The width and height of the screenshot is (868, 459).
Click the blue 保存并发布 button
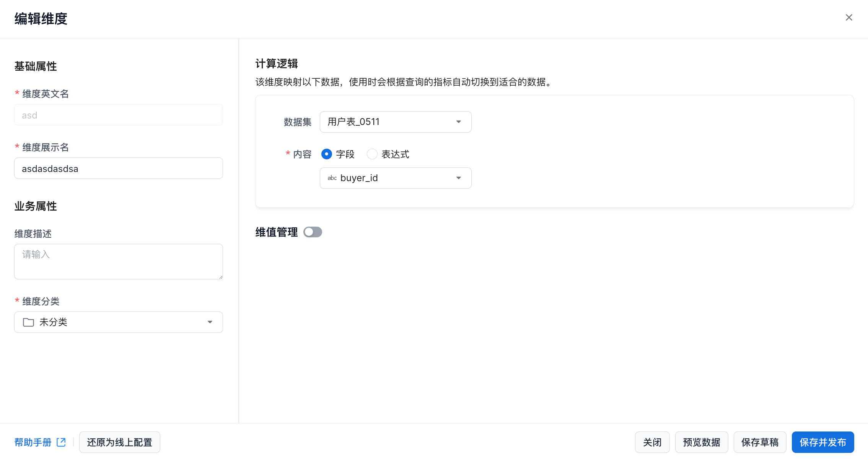coord(822,442)
